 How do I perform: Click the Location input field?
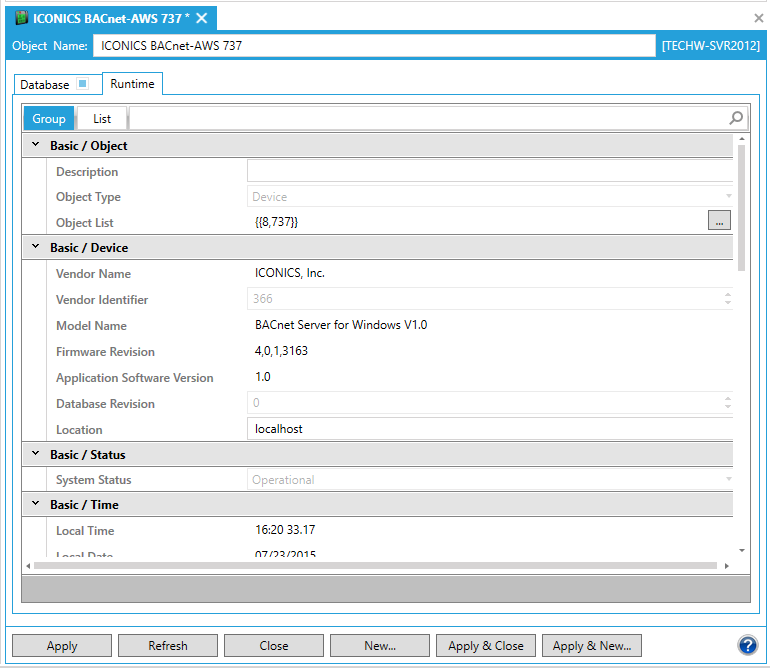coord(490,429)
